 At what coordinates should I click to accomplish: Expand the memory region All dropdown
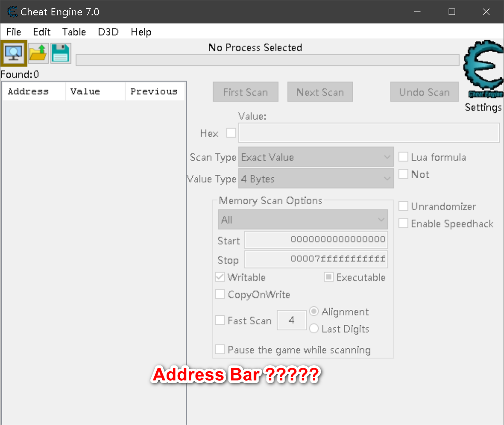(303, 220)
